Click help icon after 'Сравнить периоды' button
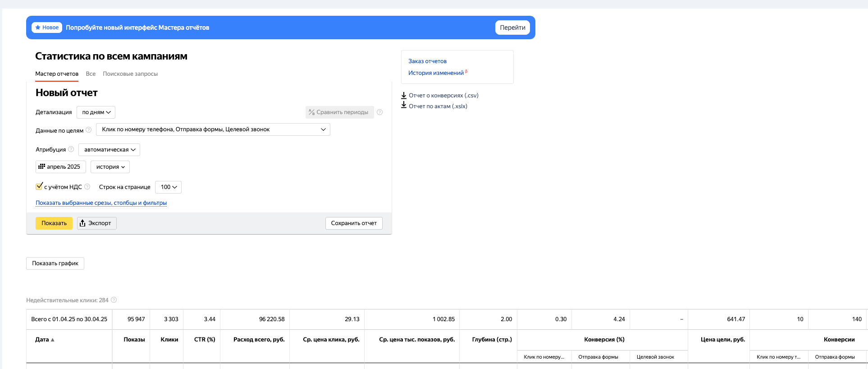 pos(380,112)
